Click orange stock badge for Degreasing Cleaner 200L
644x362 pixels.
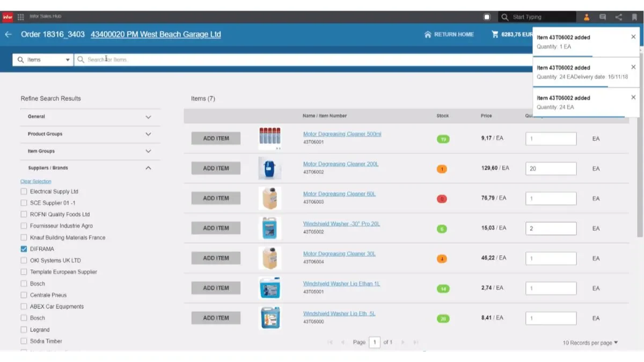(x=442, y=169)
